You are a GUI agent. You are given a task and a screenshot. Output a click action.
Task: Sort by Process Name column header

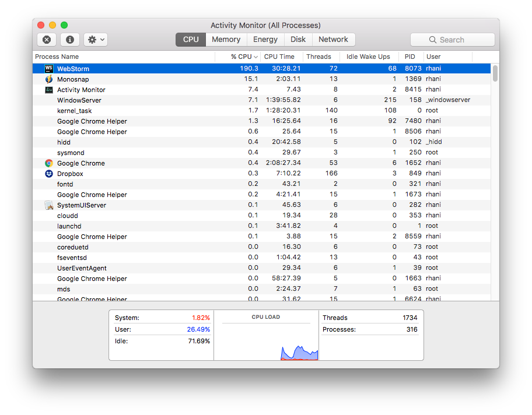click(124, 57)
